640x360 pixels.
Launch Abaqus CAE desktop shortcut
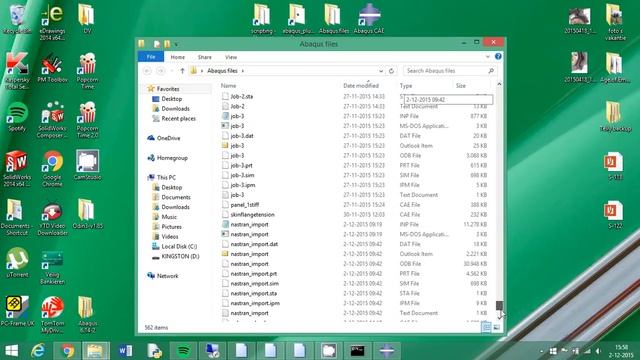369,18
